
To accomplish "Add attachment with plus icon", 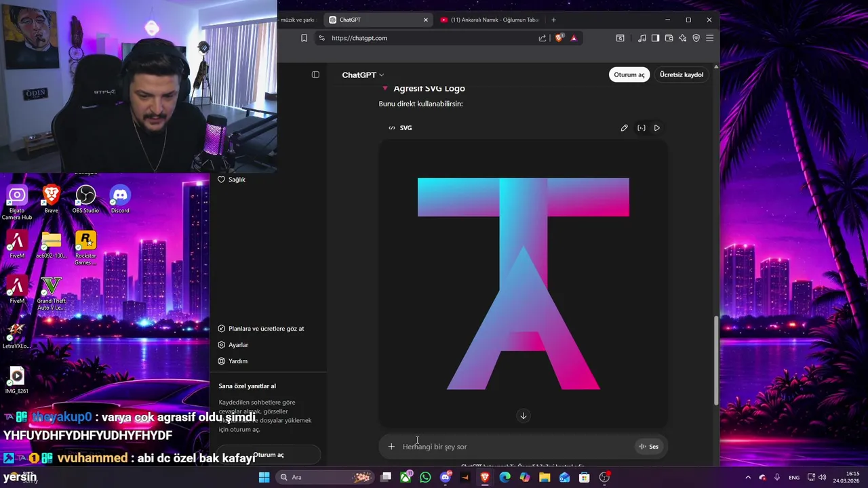I will pyautogui.click(x=391, y=447).
